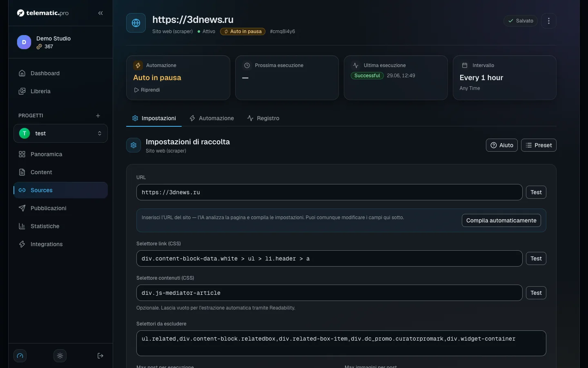Toggle the light/dark theme sun icon
The height and width of the screenshot is (368, 588).
pyautogui.click(x=60, y=356)
